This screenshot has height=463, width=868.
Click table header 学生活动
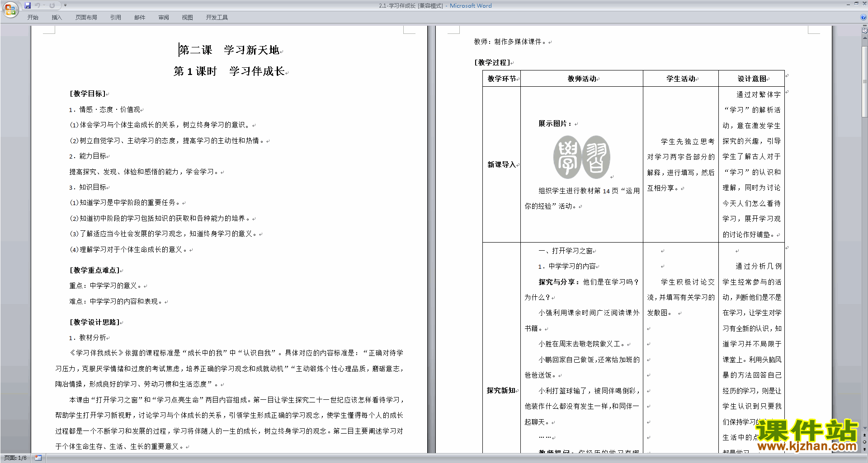tap(680, 79)
